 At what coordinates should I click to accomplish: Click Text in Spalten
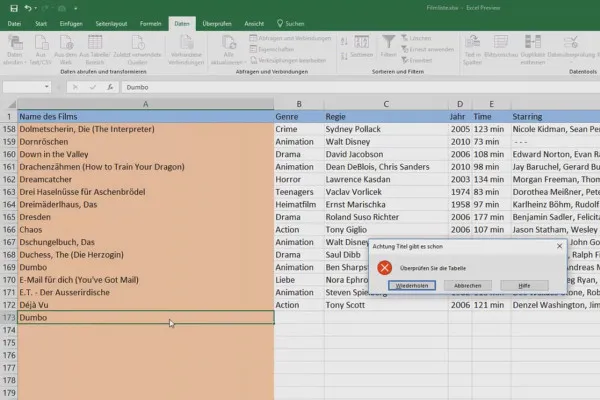[473, 50]
